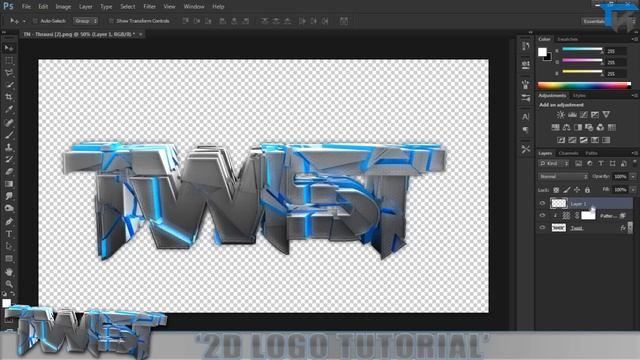Add a Levels adjustment
This screenshot has height=360, width=640.
573,115
